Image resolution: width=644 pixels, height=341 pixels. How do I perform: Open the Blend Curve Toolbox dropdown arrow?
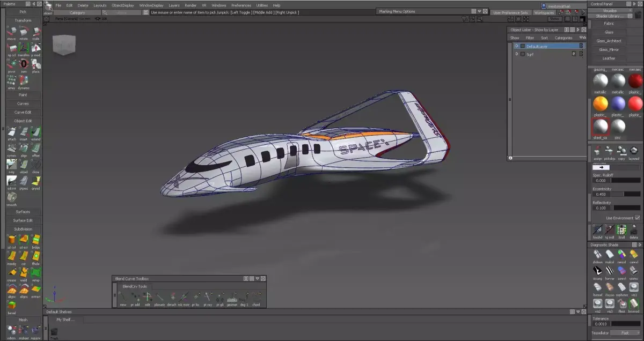point(257,279)
